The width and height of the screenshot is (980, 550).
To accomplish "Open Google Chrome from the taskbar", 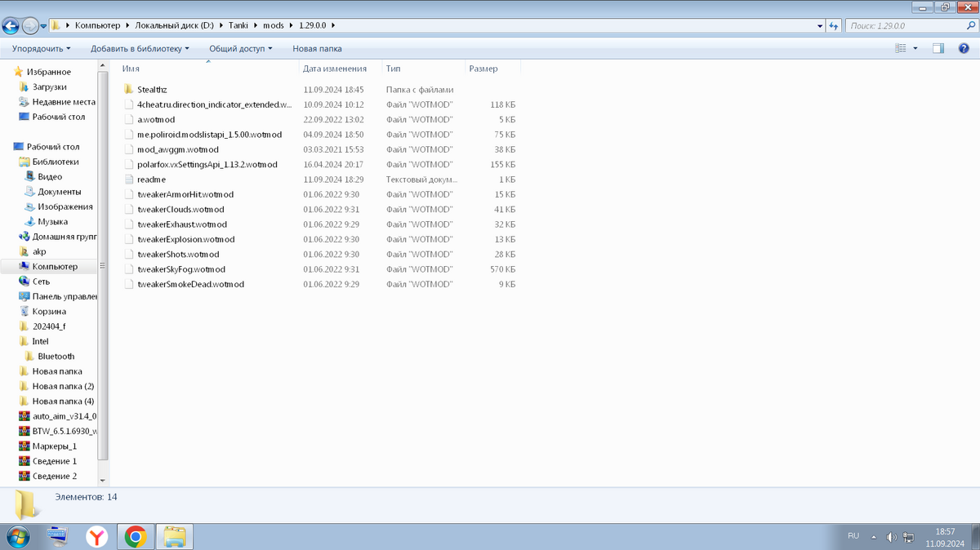I will click(136, 536).
